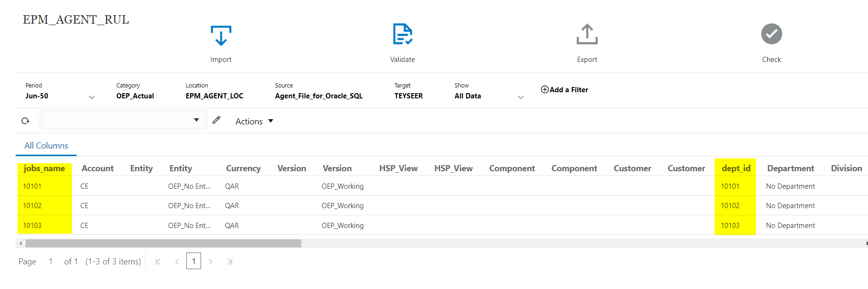The width and height of the screenshot is (868, 289).
Task: Go to last page arrow
Action: coord(229,262)
